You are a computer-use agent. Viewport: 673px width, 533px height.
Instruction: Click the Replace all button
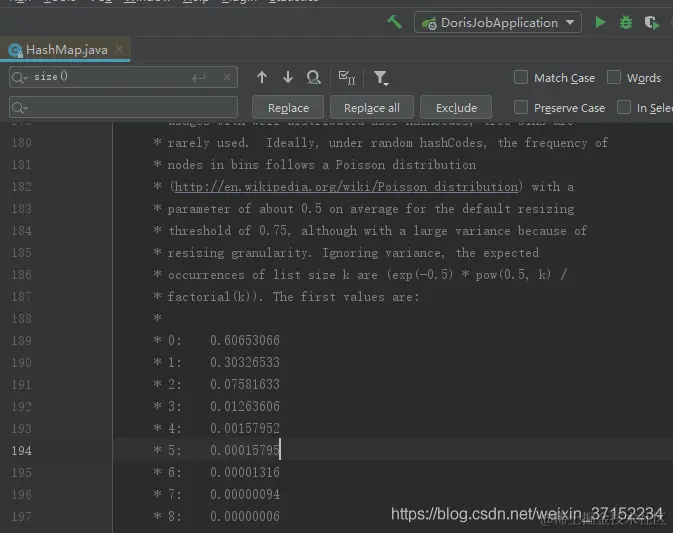click(372, 107)
